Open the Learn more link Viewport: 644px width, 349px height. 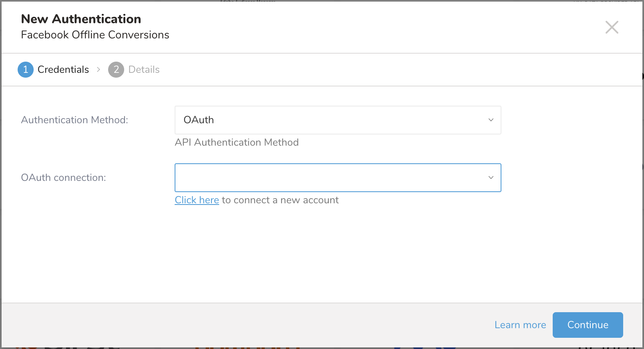(x=520, y=325)
